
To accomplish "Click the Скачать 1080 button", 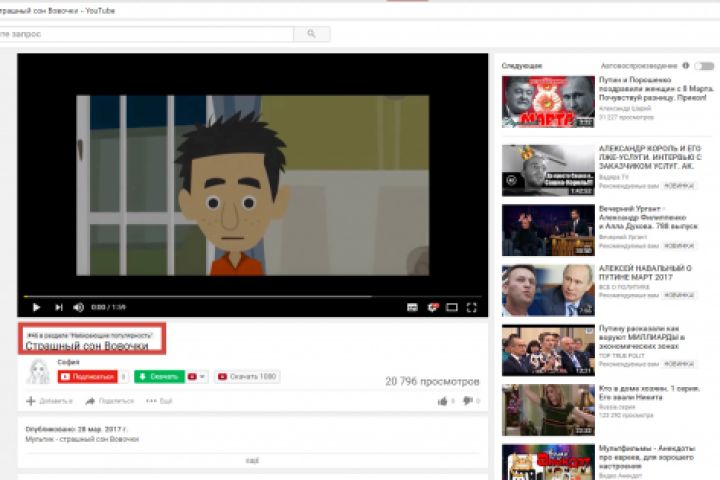I will tap(247, 377).
